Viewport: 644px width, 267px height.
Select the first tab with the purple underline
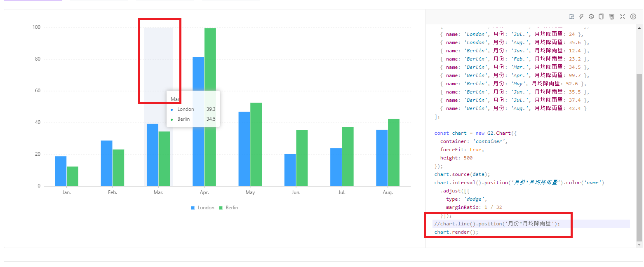[33, 2]
